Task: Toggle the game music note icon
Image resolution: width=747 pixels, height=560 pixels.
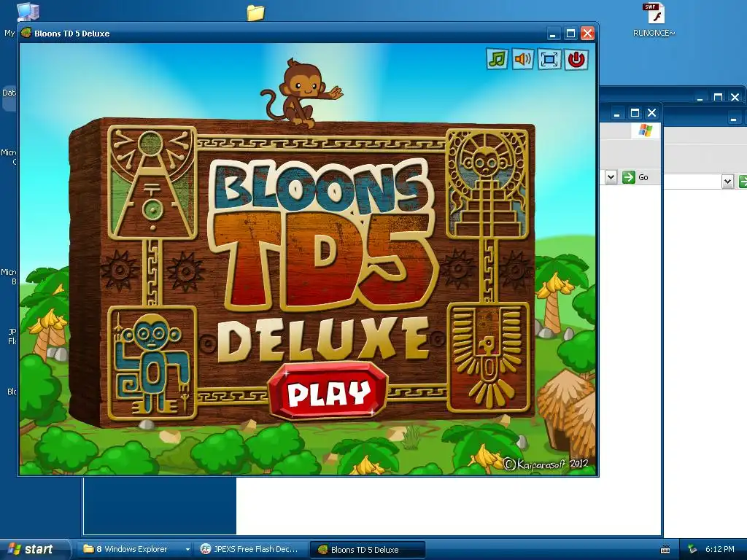Action: pyautogui.click(x=497, y=60)
